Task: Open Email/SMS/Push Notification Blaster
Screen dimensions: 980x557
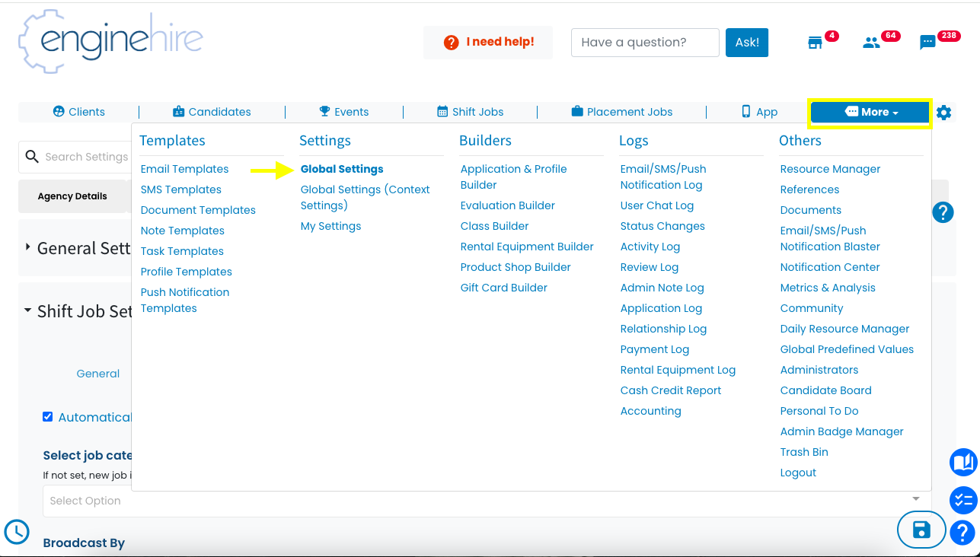Action: 830,238
